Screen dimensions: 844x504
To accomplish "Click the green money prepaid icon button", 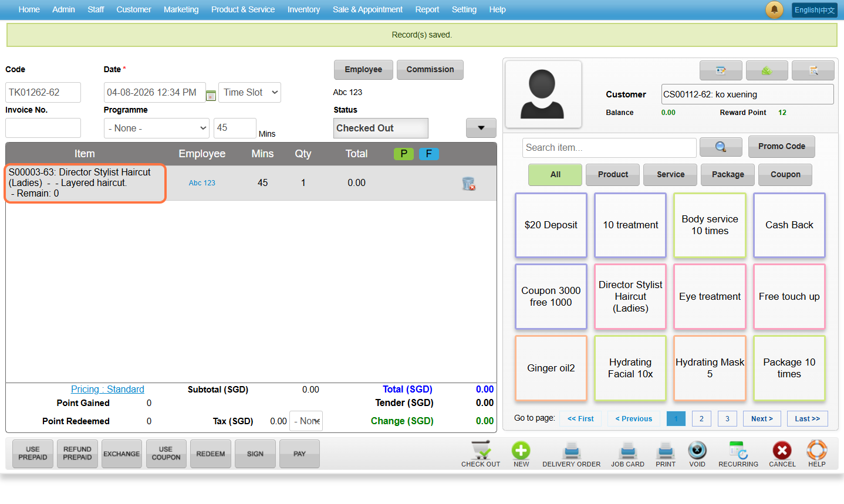I will point(767,70).
